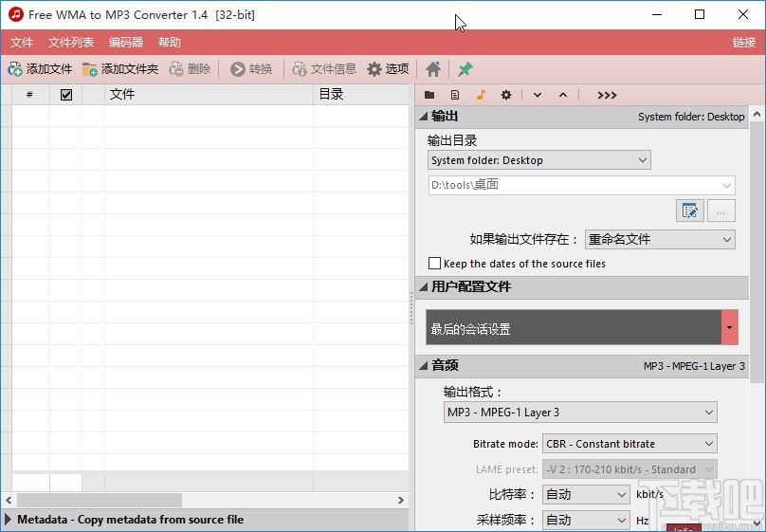Open the 'System folder: Desktop' output directory dropdown

538,160
